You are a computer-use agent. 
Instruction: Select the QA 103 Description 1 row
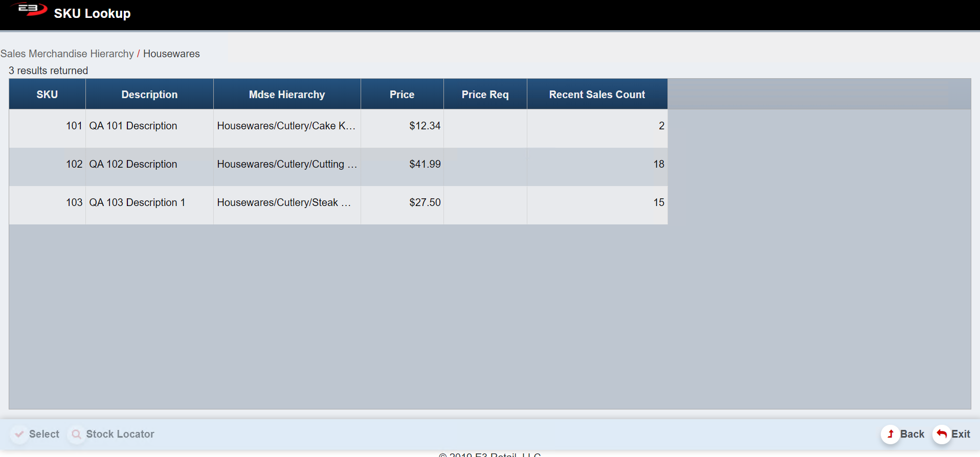click(137, 202)
